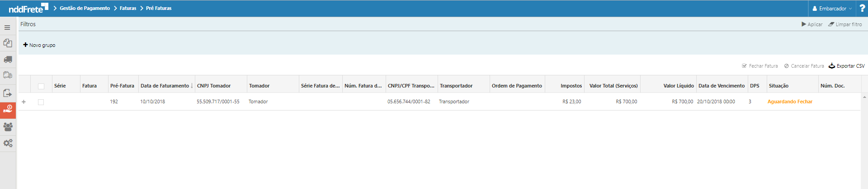
Task: Open the settings gears sidebar icon
Action: click(8, 143)
